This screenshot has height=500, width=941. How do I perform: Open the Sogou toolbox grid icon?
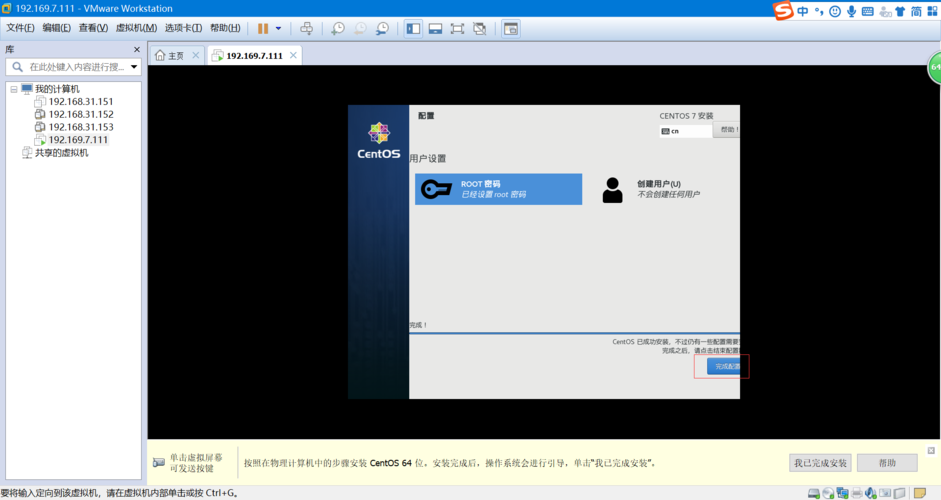[932, 11]
